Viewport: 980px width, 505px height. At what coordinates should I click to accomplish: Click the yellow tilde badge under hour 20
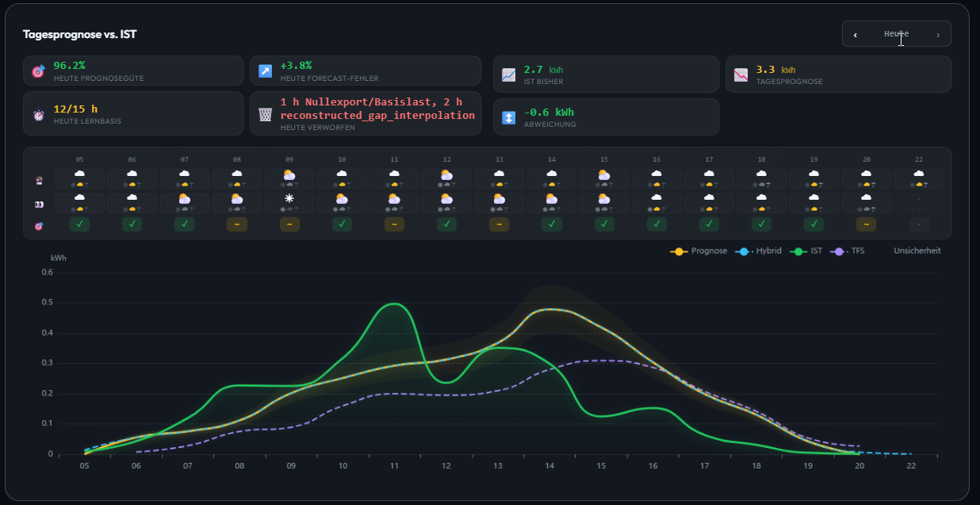click(866, 224)
